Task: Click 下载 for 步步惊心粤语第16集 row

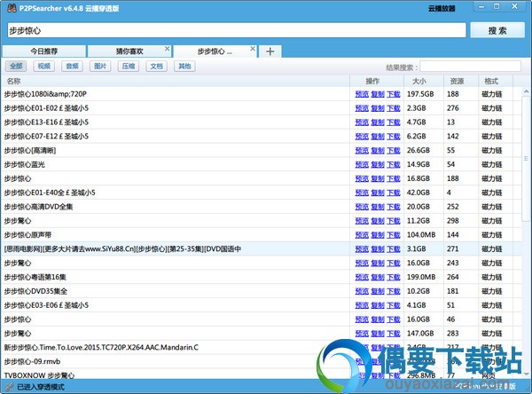Action: pyautogui.click(x=394, y=278)
